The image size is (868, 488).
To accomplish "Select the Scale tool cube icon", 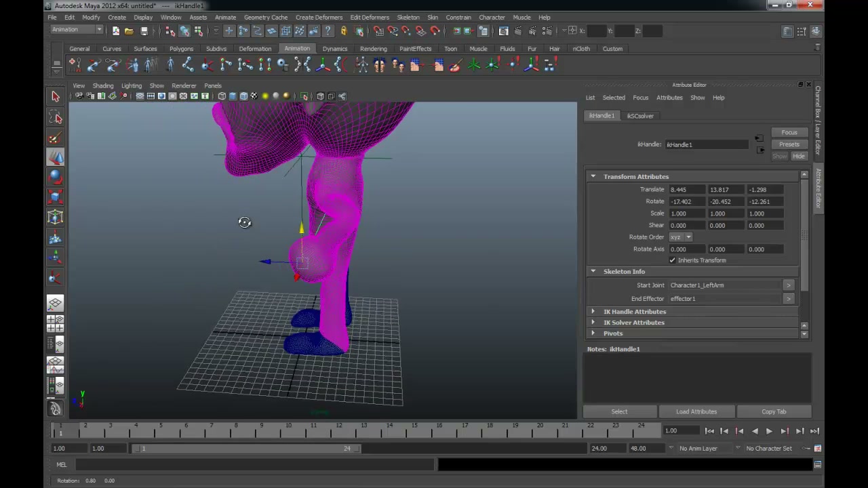I will pyautogui.click(x=56, y=197).
